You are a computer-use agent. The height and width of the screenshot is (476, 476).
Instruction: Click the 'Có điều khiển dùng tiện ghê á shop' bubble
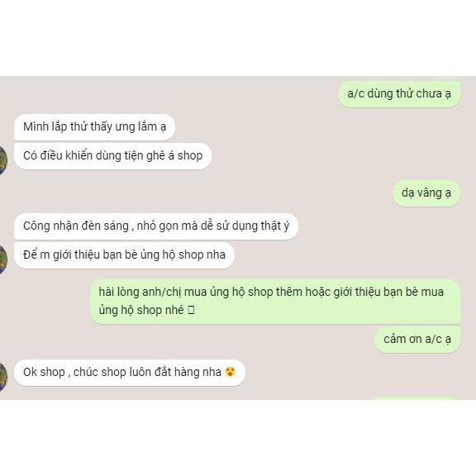pos(112,156)
